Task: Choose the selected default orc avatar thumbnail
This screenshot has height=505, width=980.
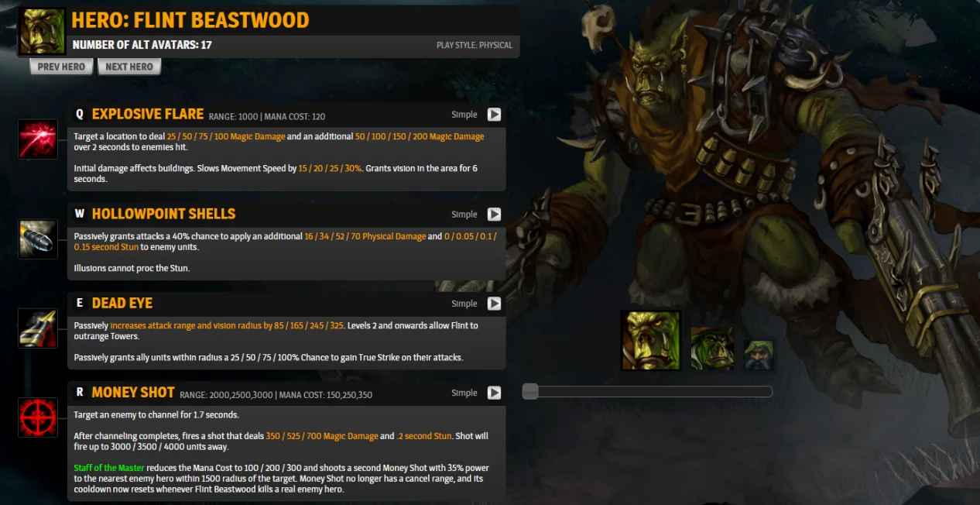Action: pyautogui.click(x=651, y=341)
